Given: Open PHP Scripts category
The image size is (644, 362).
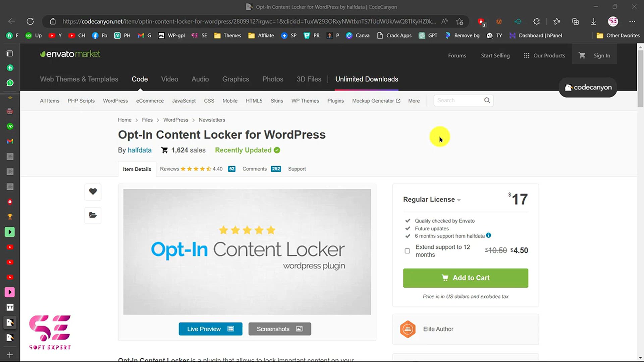Looking at the screenshot, I should (x=81, y=101).
